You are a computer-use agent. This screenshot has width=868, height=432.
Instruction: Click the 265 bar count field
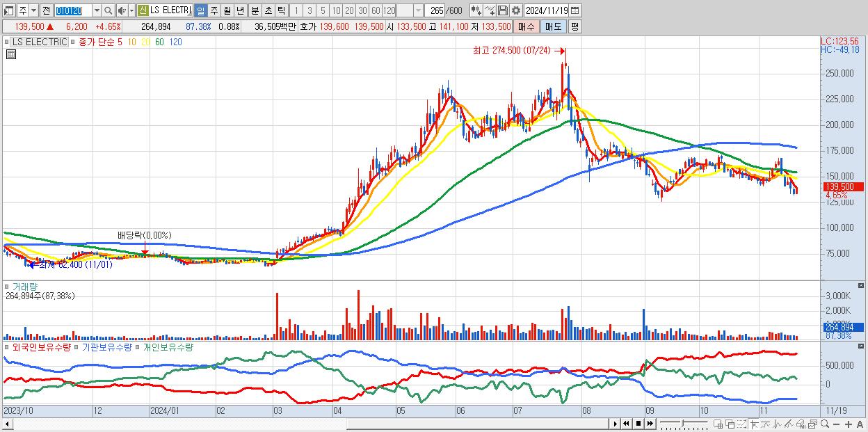click(435, 10)
